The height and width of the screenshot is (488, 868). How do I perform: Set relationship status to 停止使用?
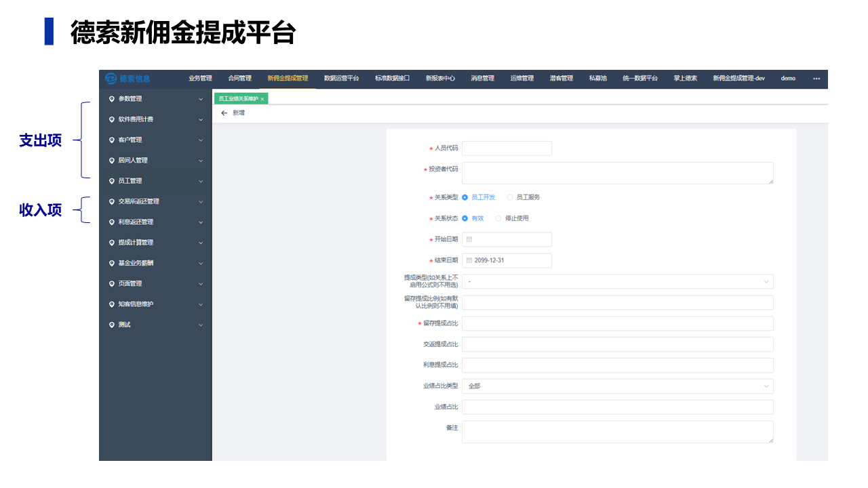click(x=512, y=218)
